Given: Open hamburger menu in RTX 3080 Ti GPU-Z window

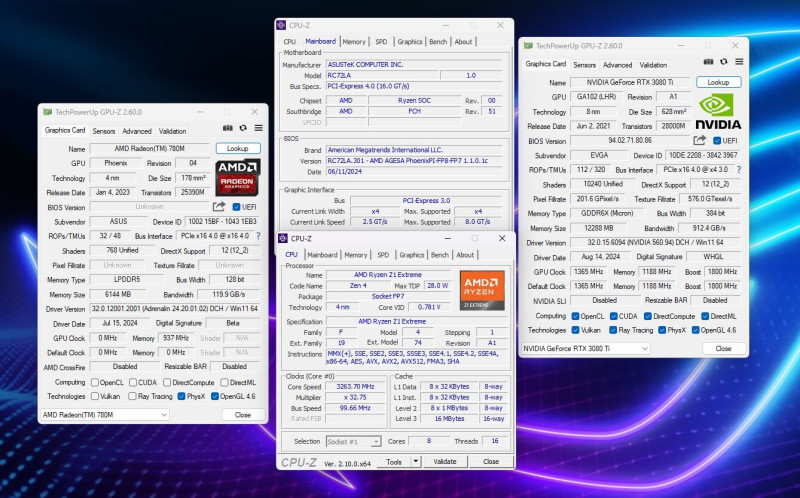Looking at the screenshot, I should [739, 61].
